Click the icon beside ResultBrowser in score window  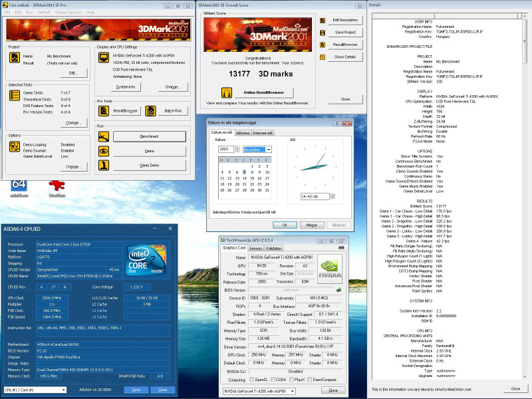(323, 45)
